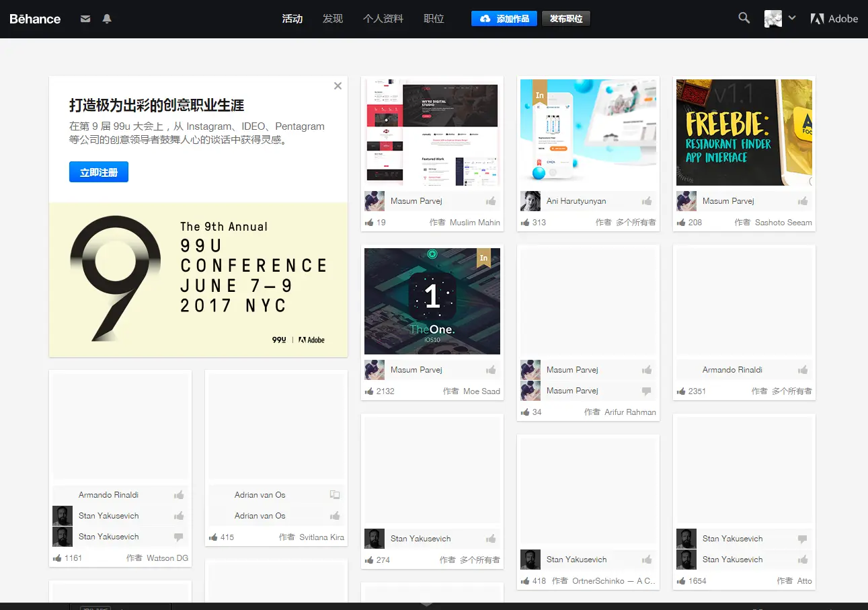Click thumbs-up in first Masum Parvej row of Arifur Rahman card

[x=647, y=370]
